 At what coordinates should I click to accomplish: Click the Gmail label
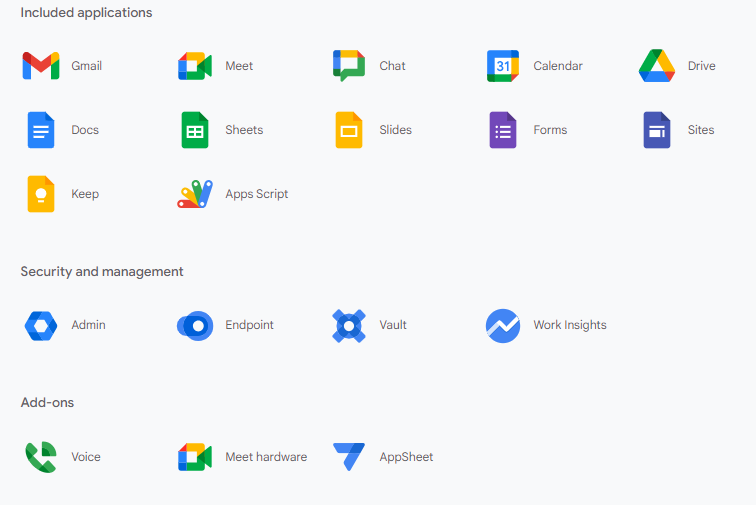tap(87, 66)
